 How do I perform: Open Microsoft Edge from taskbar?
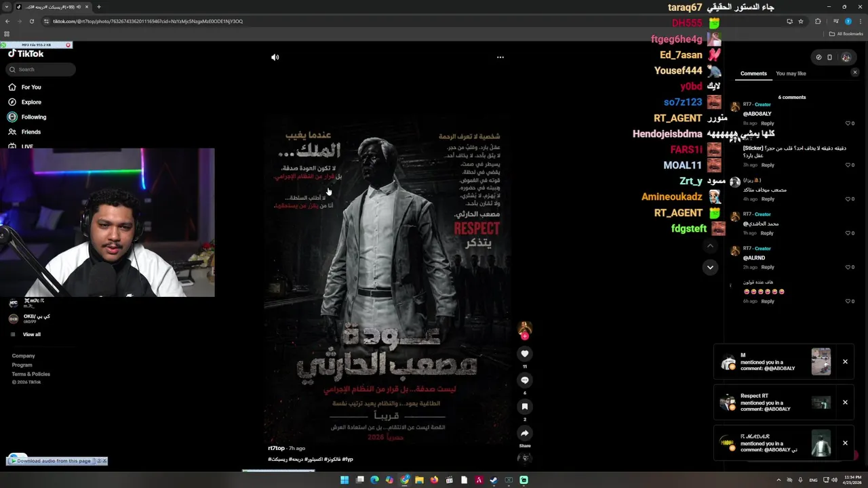point(374,480)
